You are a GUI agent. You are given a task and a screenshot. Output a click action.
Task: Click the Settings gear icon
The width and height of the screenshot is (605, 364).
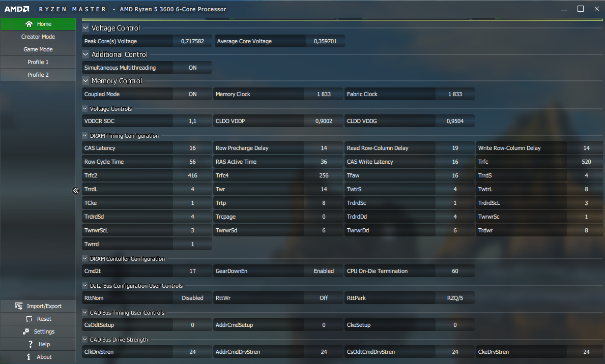(x=26, y=331)
